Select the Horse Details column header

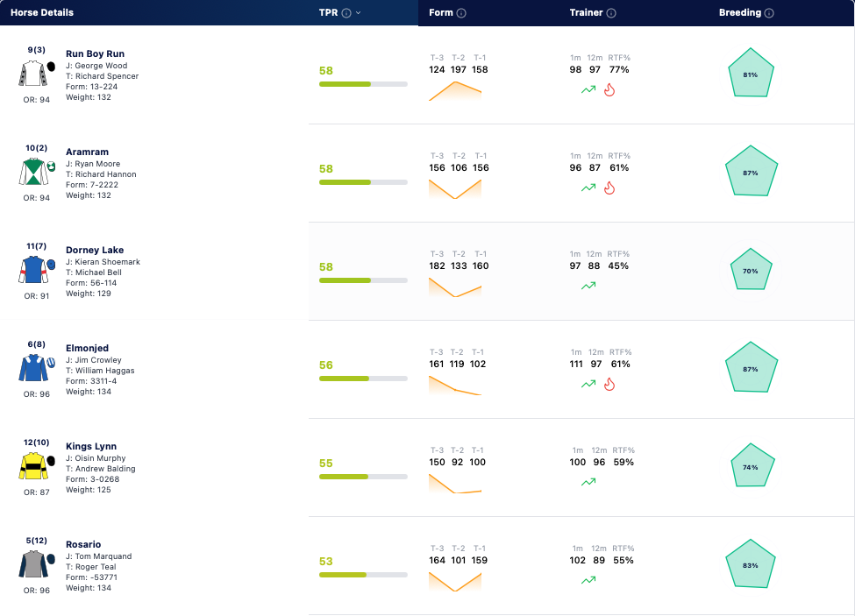42,12
